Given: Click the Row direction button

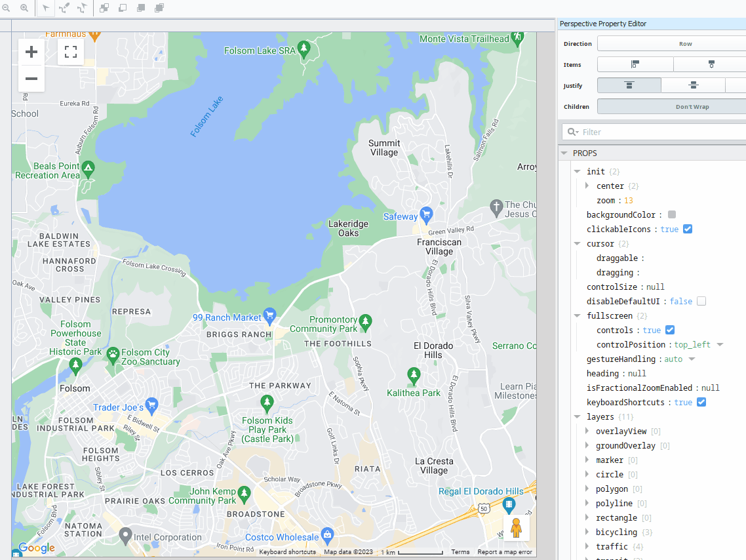Looking at the screenshot, I should click(x=672, y=44).
